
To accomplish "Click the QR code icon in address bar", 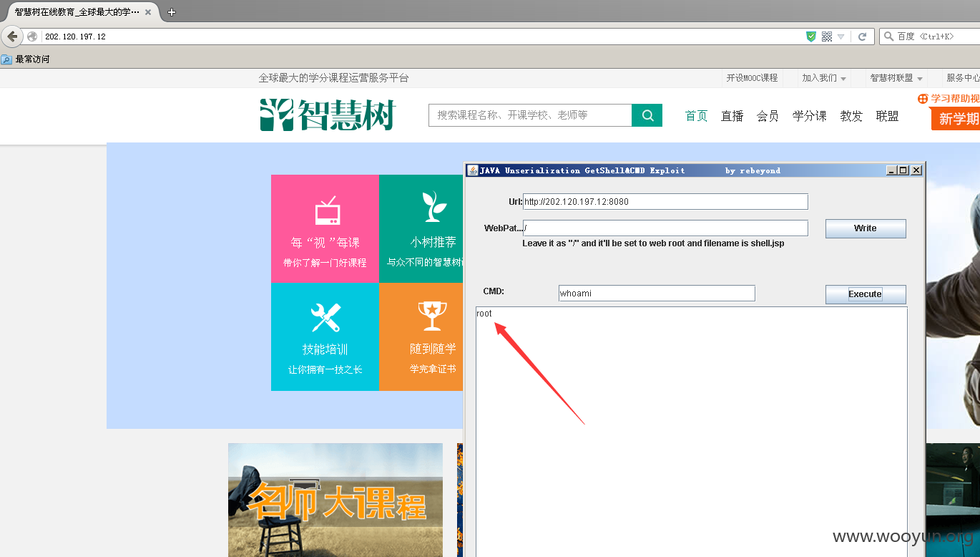I will click(826, 37).
